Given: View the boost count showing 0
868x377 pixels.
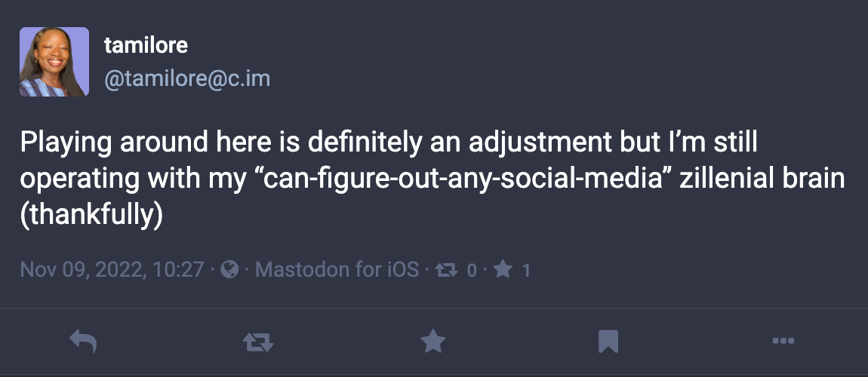Looking at the screenshot, I should click(x=472, y=269).
